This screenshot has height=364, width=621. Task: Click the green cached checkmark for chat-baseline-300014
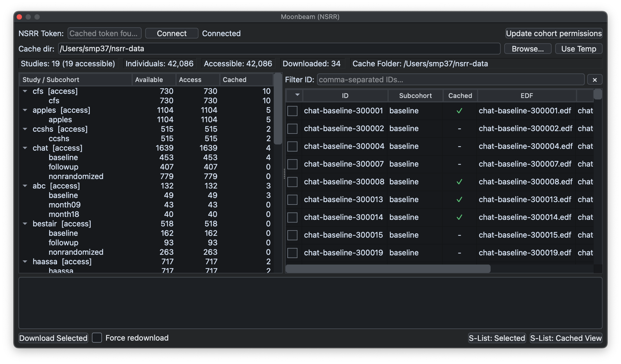coord(460,217)
